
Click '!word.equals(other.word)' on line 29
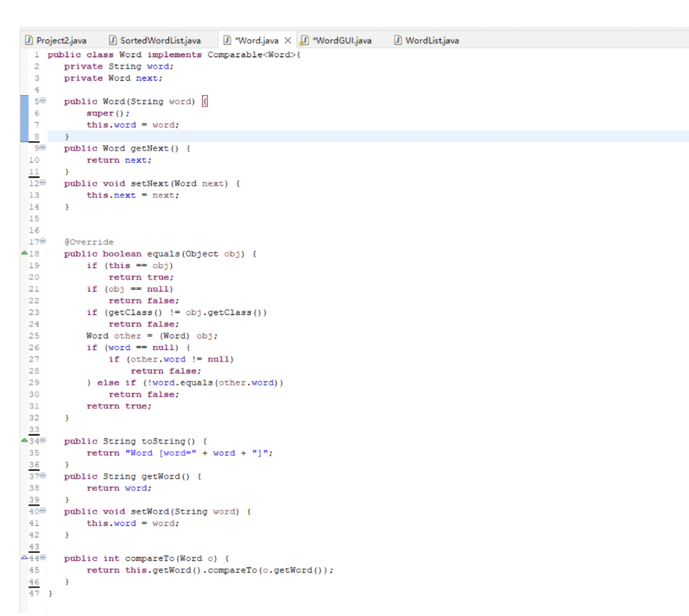coord(213,383)
